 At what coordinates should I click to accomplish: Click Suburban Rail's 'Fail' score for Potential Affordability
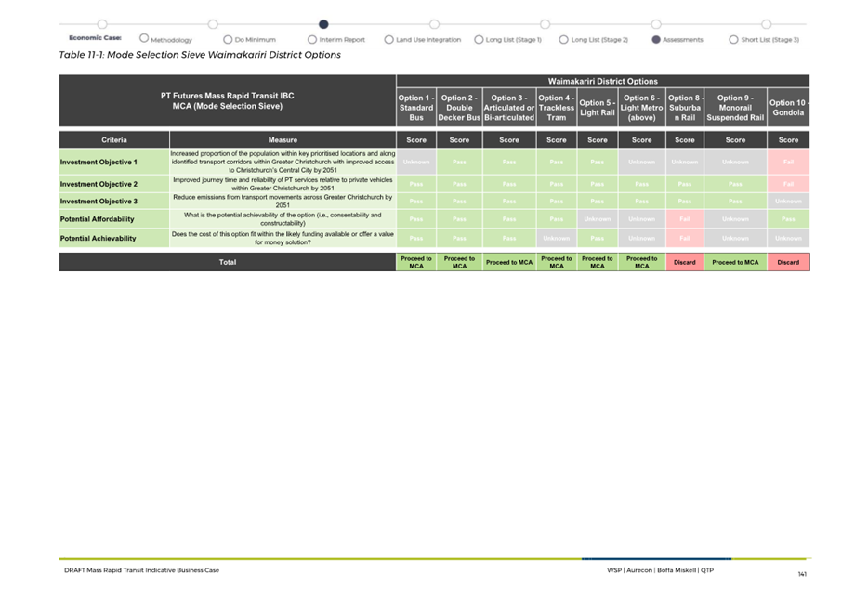pos(685,219)
